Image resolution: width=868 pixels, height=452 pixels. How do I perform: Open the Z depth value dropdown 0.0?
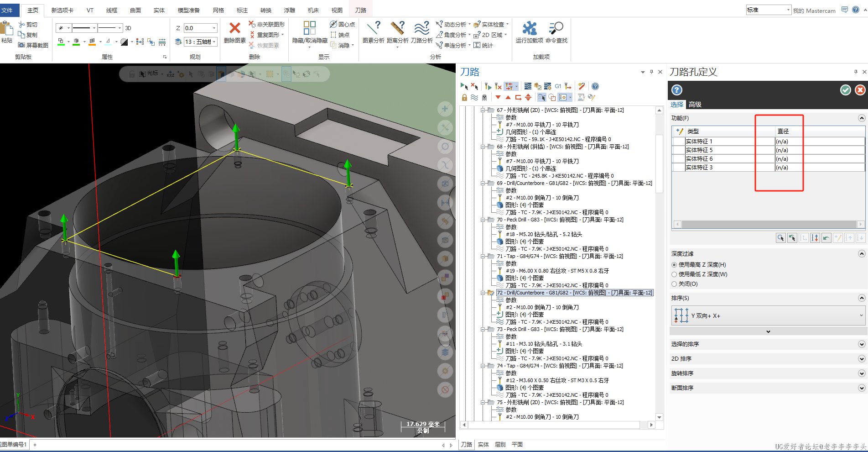click(x=214, y=28)
